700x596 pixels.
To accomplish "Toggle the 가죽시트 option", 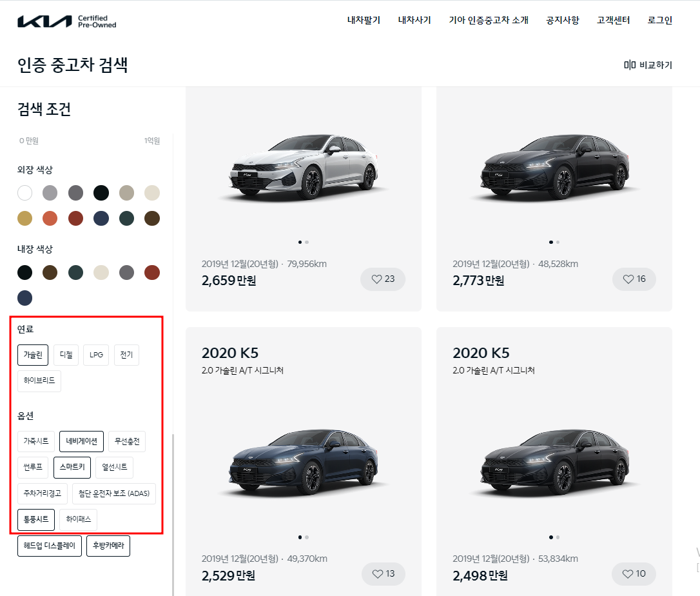I will (x=36, y=441).
